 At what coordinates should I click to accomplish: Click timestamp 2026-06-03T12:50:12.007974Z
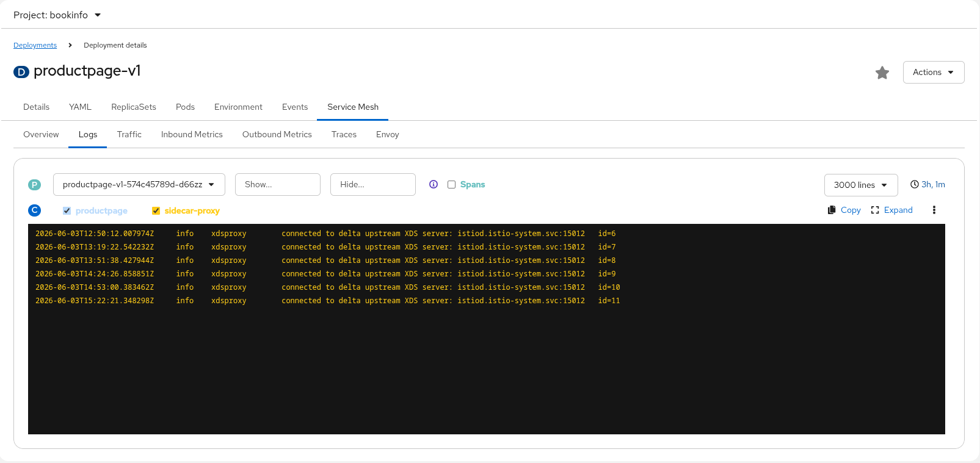pyautogui.click(x=95, y=234)
